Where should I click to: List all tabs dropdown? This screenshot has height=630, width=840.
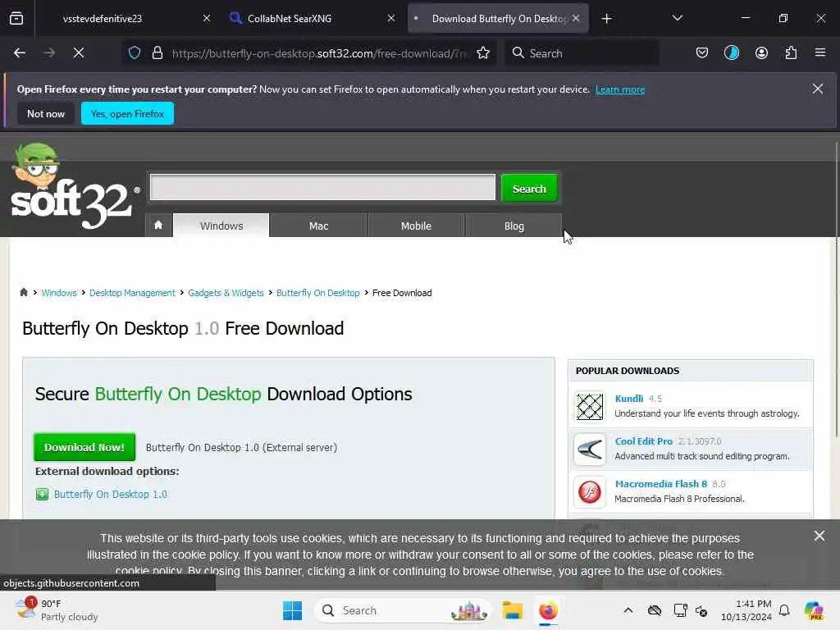pos(678,19)
